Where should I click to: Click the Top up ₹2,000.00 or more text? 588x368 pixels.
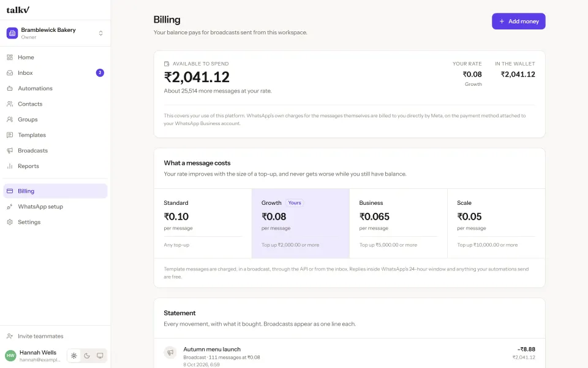(290, 245)
